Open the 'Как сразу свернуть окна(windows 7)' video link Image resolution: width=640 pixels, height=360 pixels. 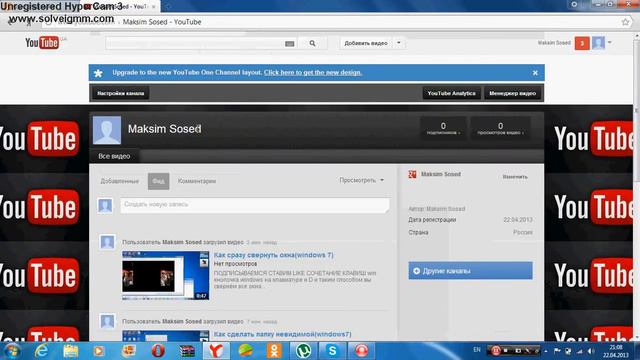click(273, 255)
